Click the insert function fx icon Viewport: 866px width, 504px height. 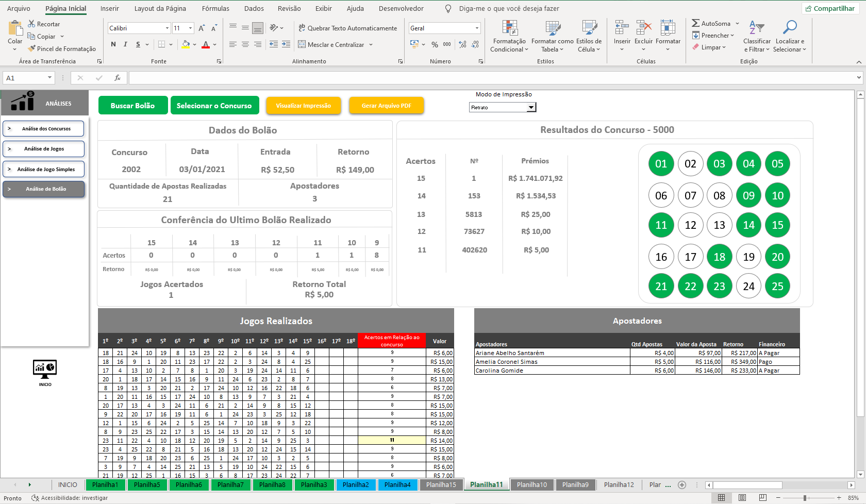(x=118, y=78)
